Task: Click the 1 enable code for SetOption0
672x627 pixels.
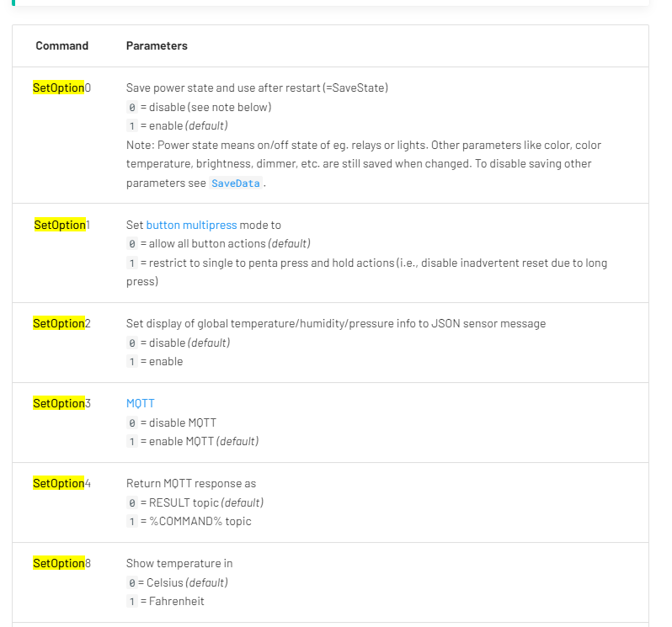Action: click(132, 126)
